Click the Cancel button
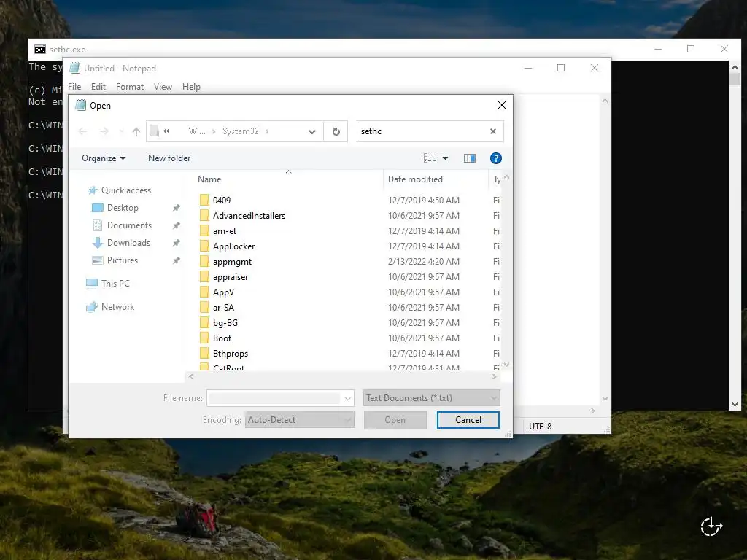The width and height of the screenshot is (747, 560). (x=468, y=420)
